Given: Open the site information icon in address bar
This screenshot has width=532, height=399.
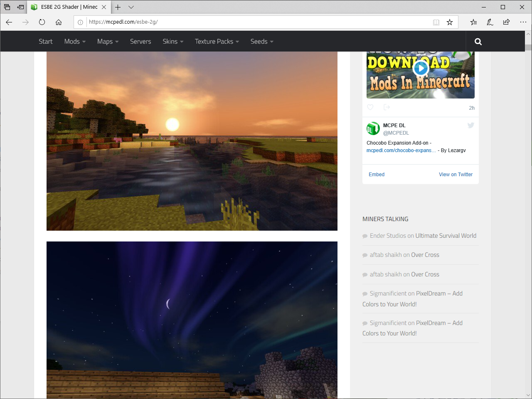Looking at the screenshot, I should point(80,22).
